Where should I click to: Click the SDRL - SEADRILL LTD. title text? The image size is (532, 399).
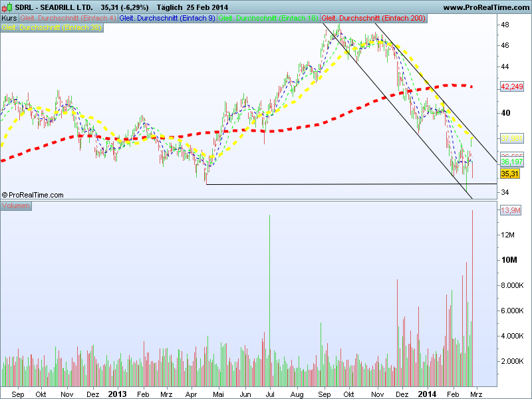[x=54, y=7]
